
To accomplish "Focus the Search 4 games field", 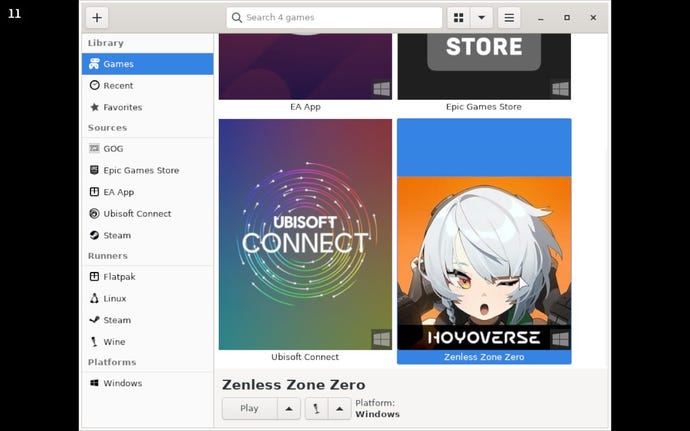I will 335,18.
